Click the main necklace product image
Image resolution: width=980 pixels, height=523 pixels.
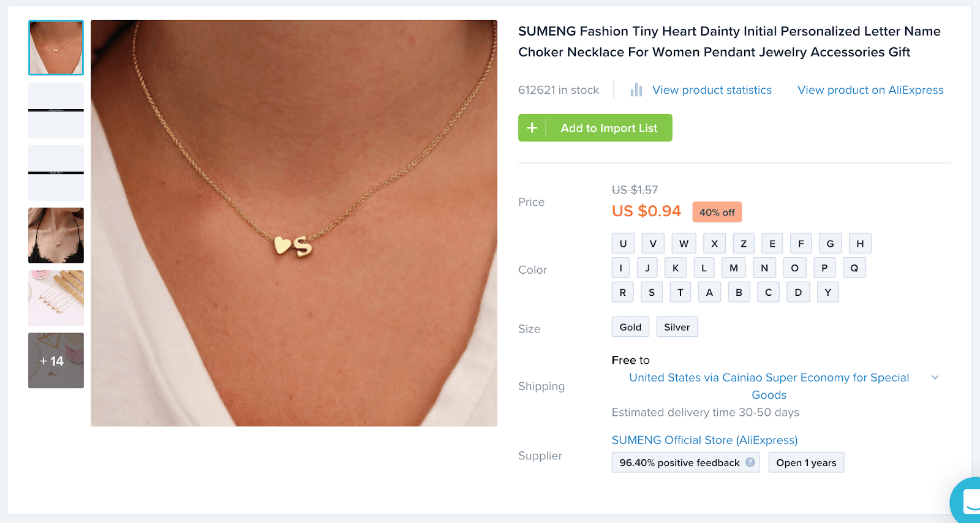point(294,223)
